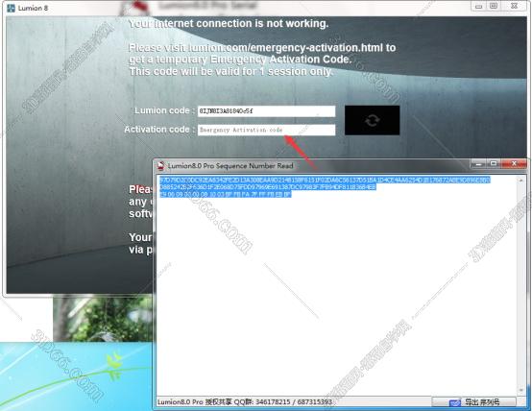This screenshot has width=532, height=411.
Task: Click the scrollbar down arrow in the sequence window
Action: pyautogui.click(x=520, y=390)
